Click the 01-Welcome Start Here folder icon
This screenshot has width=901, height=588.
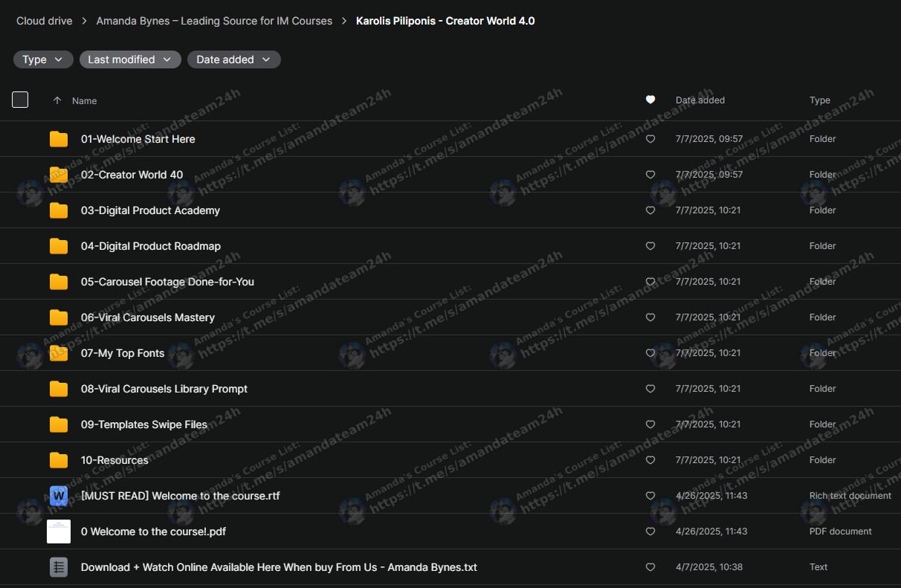coord(59,139)
